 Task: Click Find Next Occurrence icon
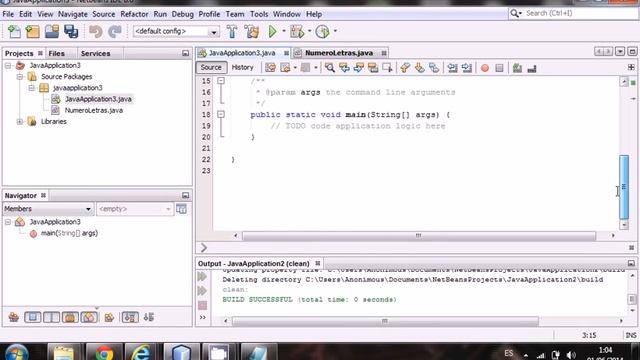[x=358, y=68]
